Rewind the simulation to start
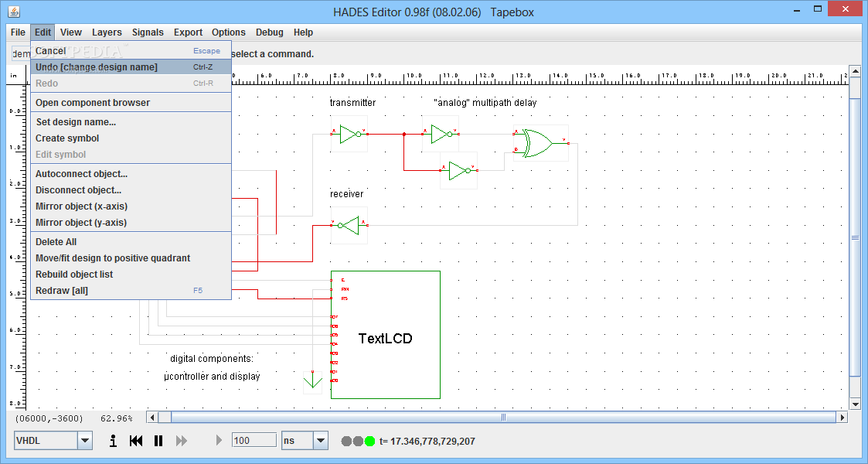 [x=135, y=441]
